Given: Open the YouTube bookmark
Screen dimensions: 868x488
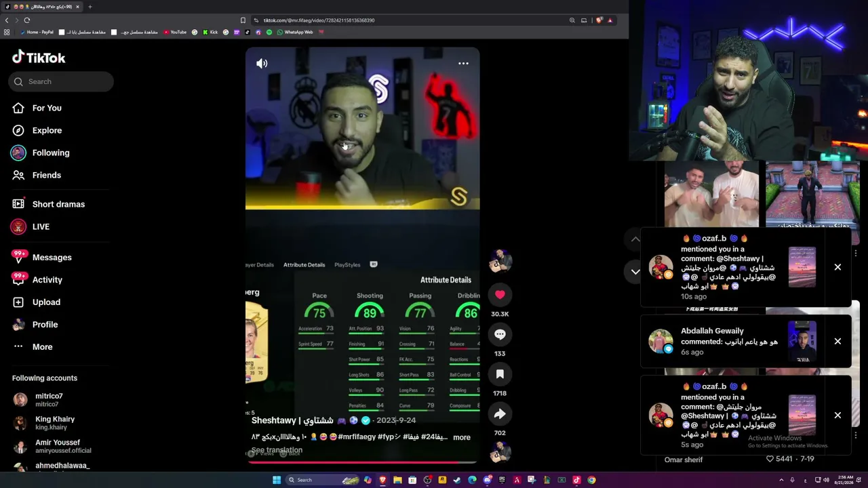Looking at the screenshot, I should pos(175,33).
